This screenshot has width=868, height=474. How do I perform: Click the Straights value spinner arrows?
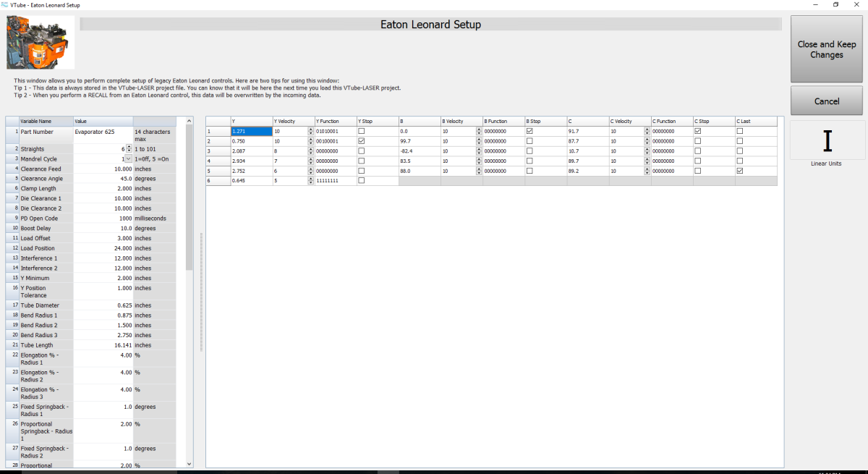point(129,148)
